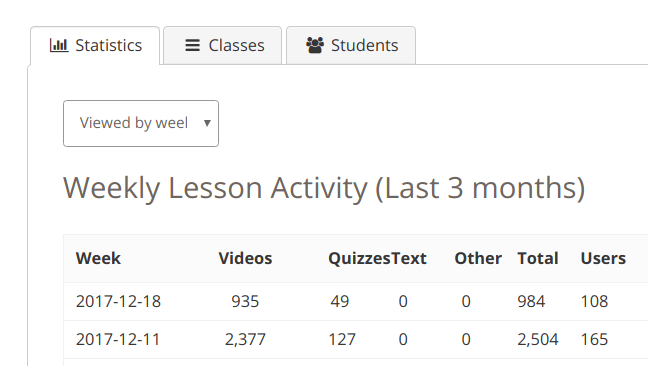
Task: Select the Statistics tab
Action: 95,45
